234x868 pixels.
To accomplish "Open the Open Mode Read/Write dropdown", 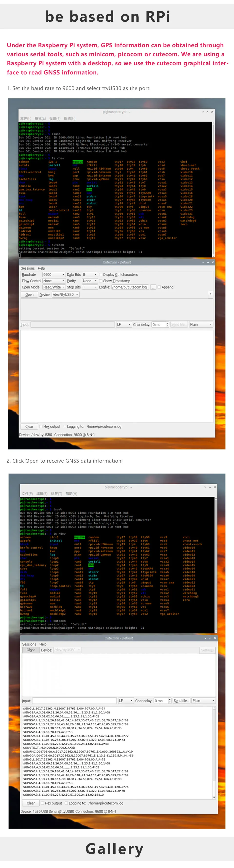I will pos(53,287).
